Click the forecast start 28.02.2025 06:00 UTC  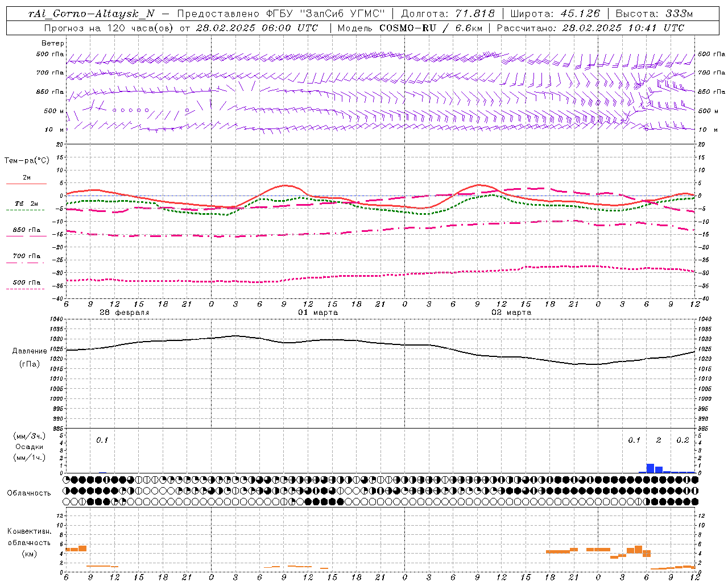tap(257, 28)
